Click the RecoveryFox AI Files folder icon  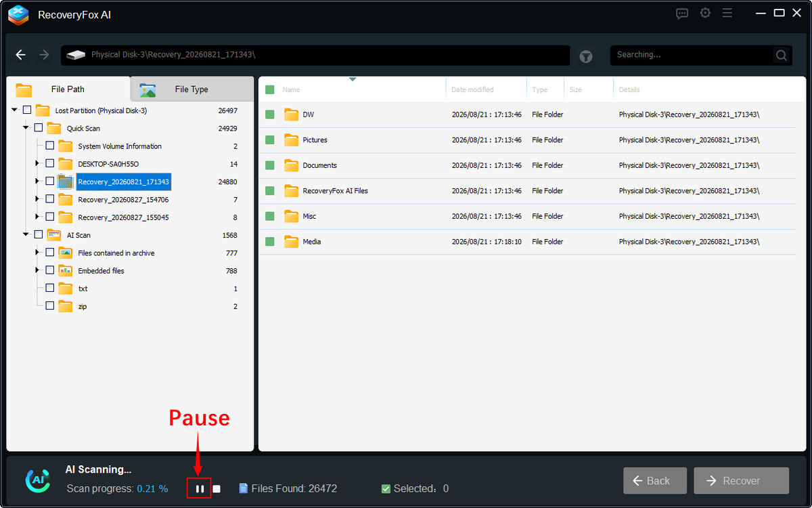point(292,191)
